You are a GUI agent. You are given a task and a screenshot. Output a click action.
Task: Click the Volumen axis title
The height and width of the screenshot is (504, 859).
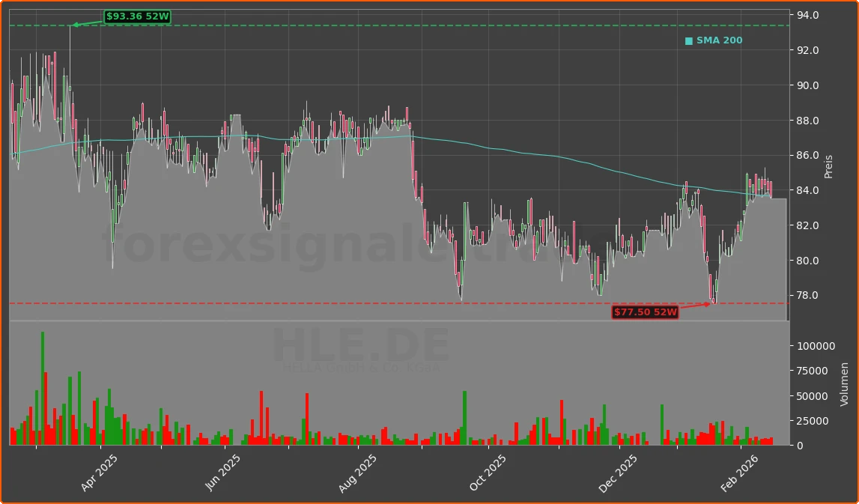(846, 385)
